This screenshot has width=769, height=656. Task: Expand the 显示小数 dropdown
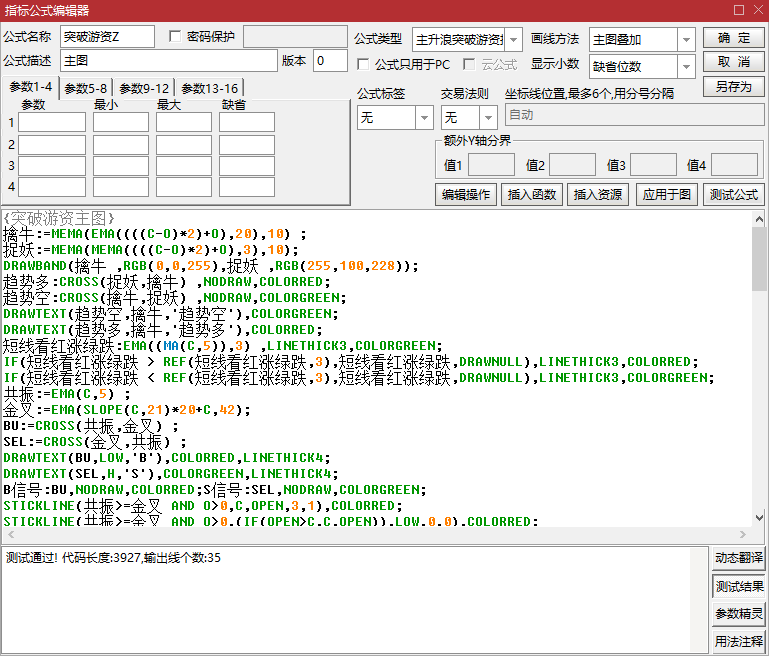point(686,67)
